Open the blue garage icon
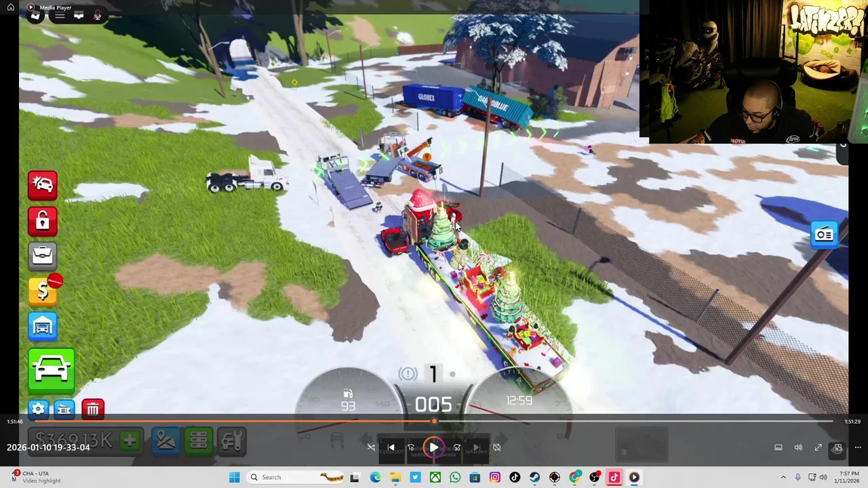The image size is (868, 488). pos(43,327)
